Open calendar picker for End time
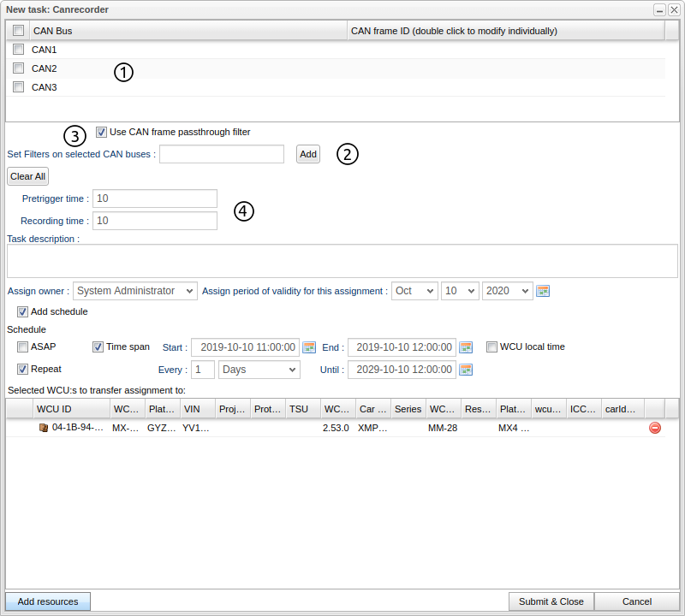The width and height of the screenshot is (685, 616). tap(466, 347)
